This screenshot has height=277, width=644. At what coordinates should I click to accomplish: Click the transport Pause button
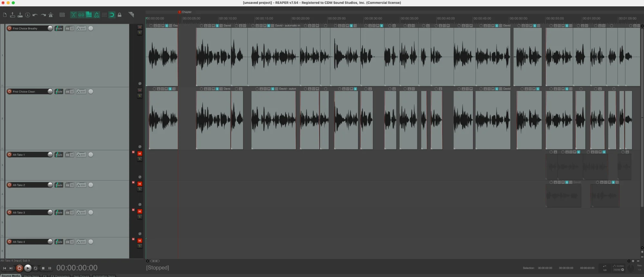[x=50, y=268]
